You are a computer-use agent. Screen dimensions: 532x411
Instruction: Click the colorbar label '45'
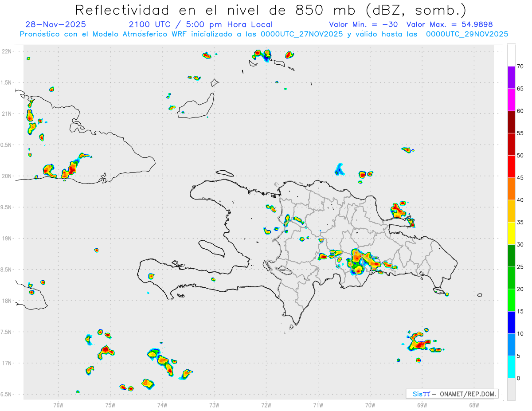coord(520,178)
